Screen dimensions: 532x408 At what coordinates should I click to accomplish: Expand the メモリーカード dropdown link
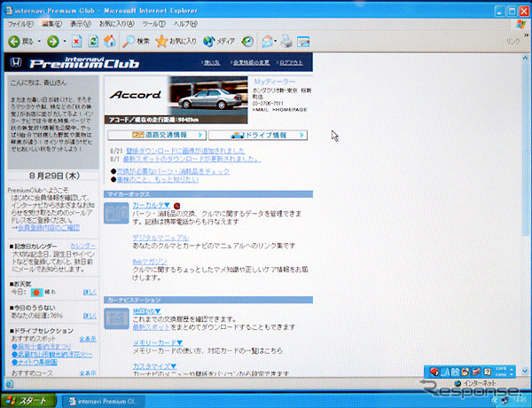(158, 343)
